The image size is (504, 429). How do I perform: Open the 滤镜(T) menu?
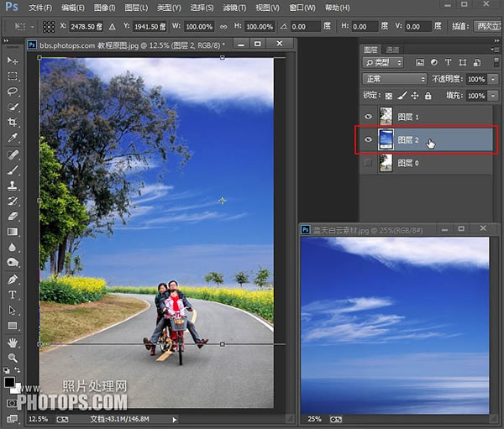(x=234, y=8)
